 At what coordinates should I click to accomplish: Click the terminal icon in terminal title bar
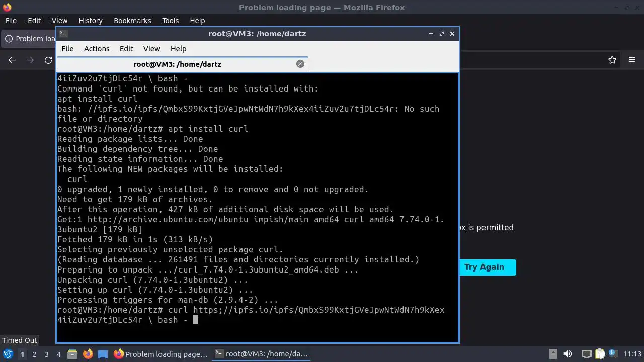click(63, 34)
